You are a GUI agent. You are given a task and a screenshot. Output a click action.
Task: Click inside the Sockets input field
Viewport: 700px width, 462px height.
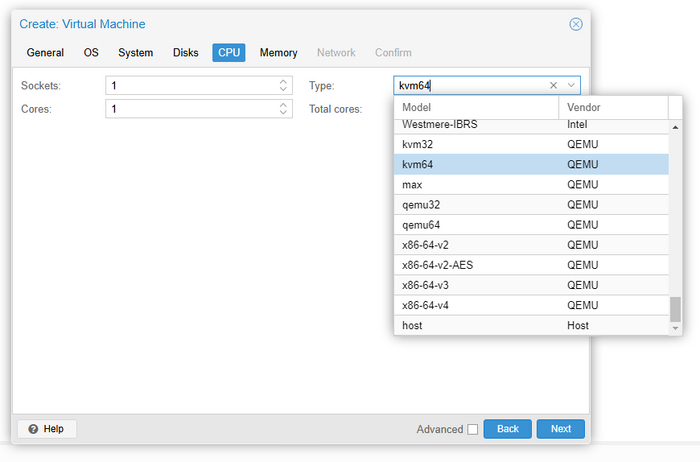click(190, 86)
